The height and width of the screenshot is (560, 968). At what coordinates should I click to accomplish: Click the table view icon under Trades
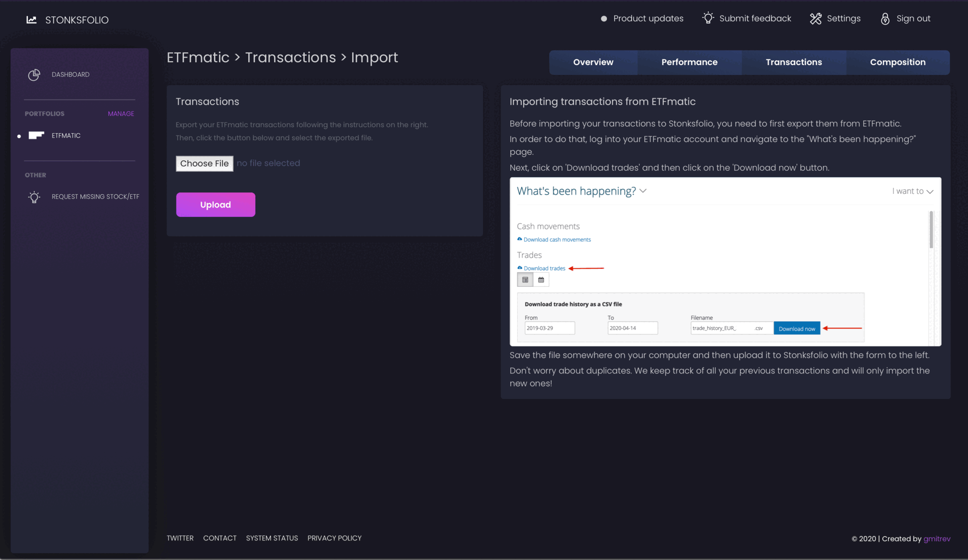[x=525, y=280]
